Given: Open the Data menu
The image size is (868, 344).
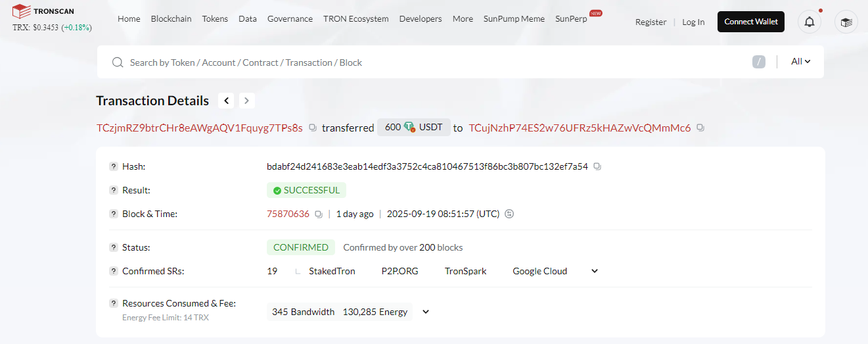Looking at the screenshot, I should pyautogui.click(x=248, y=18).
